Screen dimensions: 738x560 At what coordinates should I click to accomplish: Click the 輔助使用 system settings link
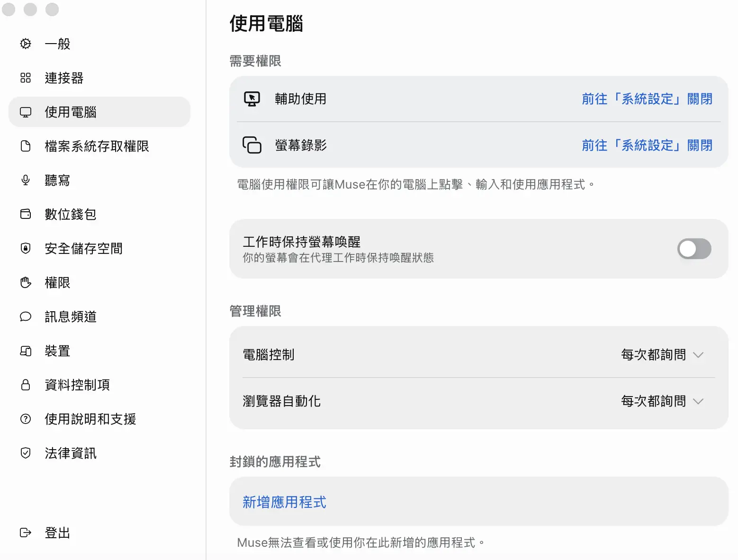647,99
